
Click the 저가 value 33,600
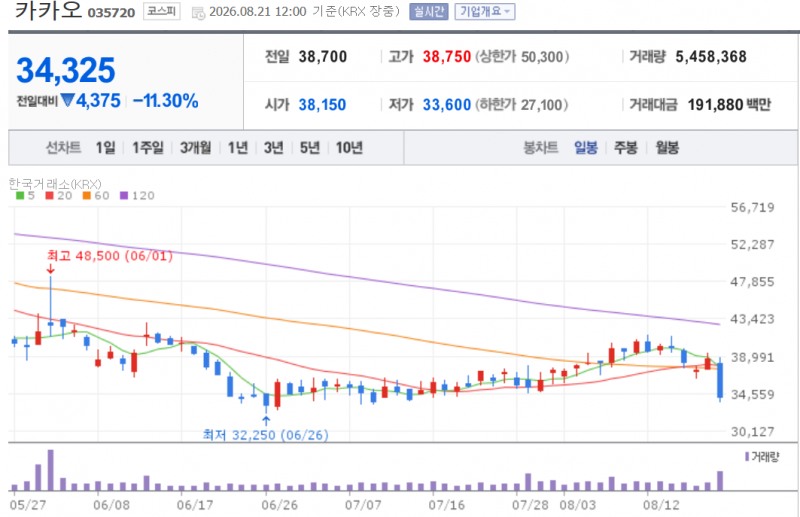446,105
